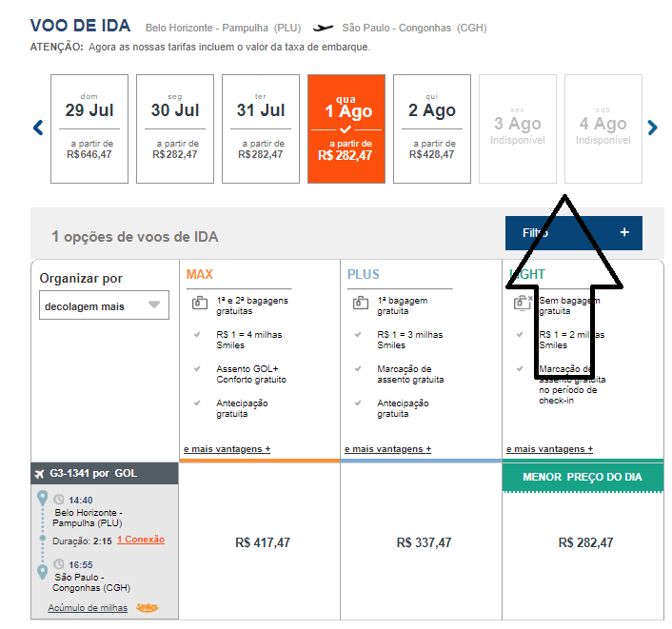Select the MAX fare R$ 417,47
Viewport: 672px width, 629px height.
[263, 542]
